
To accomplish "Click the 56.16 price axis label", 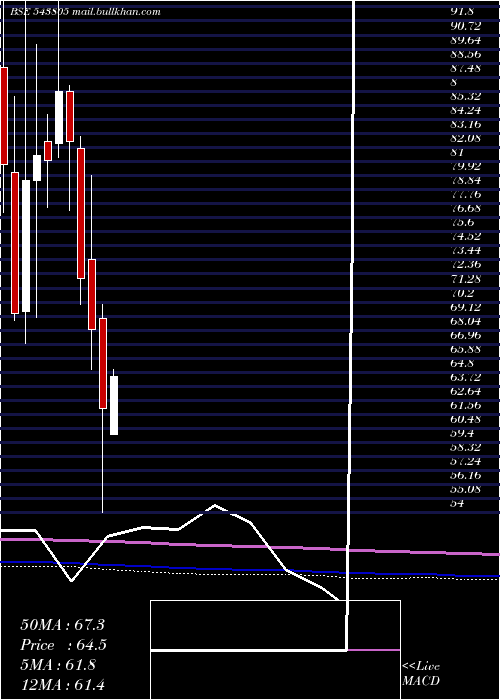I will click(x=465, y=475).
